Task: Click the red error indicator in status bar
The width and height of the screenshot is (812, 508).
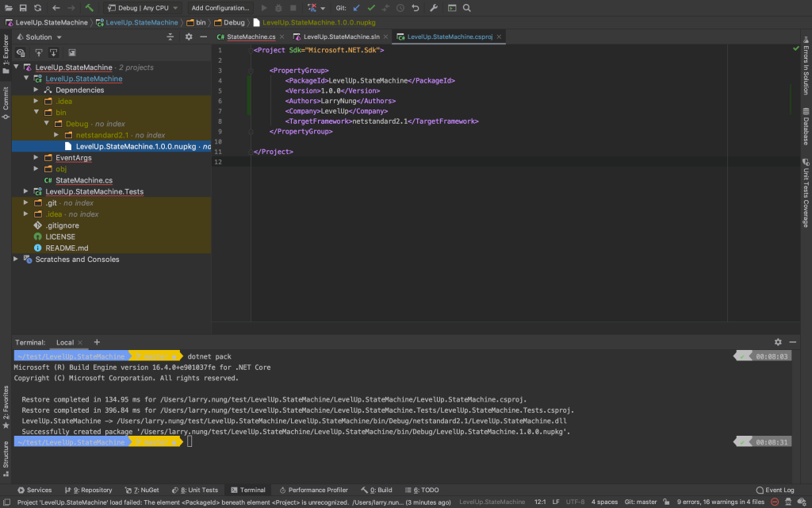Action: [775, 502]
